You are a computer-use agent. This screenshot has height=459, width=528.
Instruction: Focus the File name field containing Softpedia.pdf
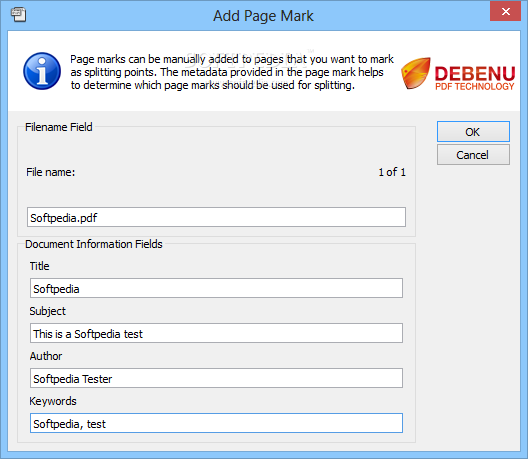pos(216,217)
